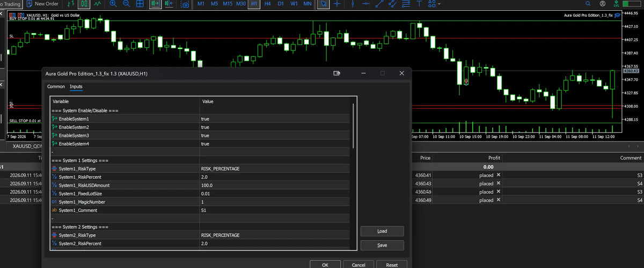Select the D1 timeframe
This screenshot has width=644, height=268.
281,4
